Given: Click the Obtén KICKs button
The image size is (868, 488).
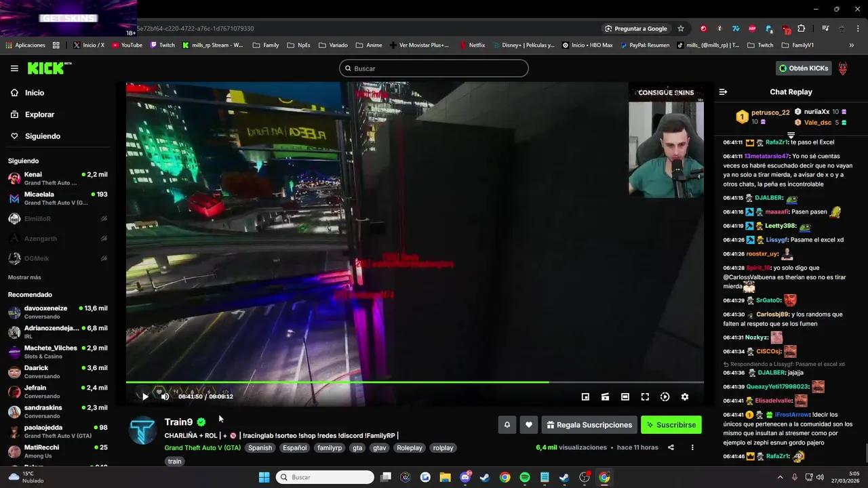Looking at the screenshot, I should (x=804, y=68).
